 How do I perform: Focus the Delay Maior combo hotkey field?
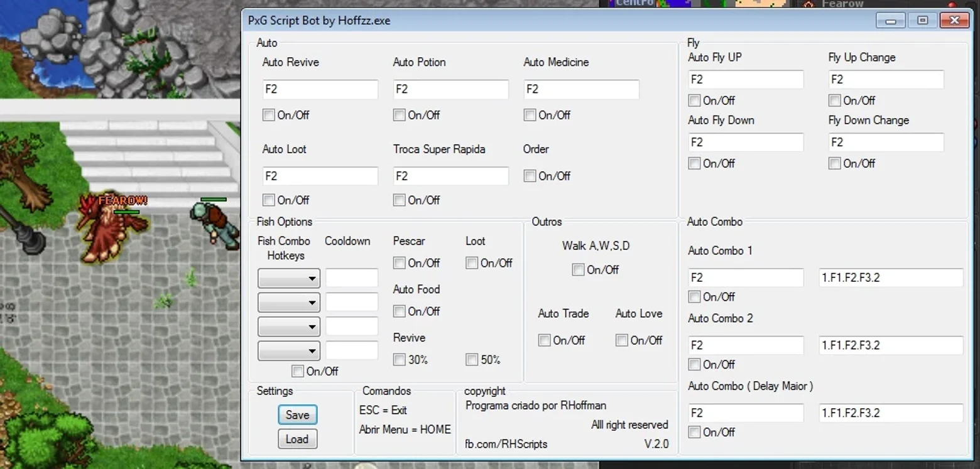tap(746, 413)
